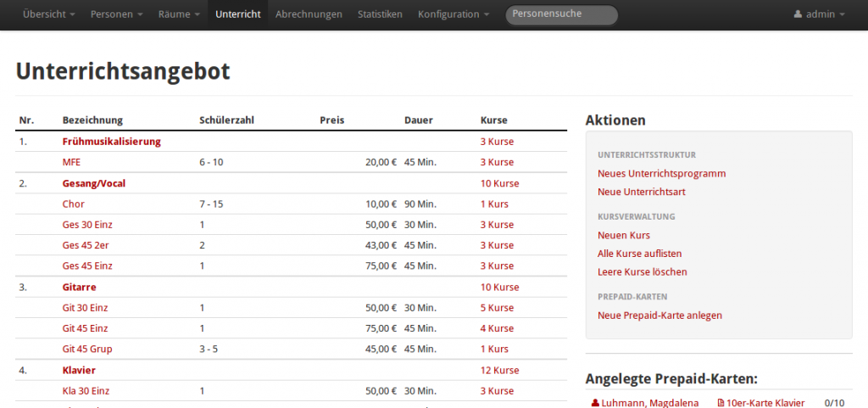The width and height of the screenshot is (868, 408).
Task: Open the Personen dropdown menu
Action: (x=117, y=14)
